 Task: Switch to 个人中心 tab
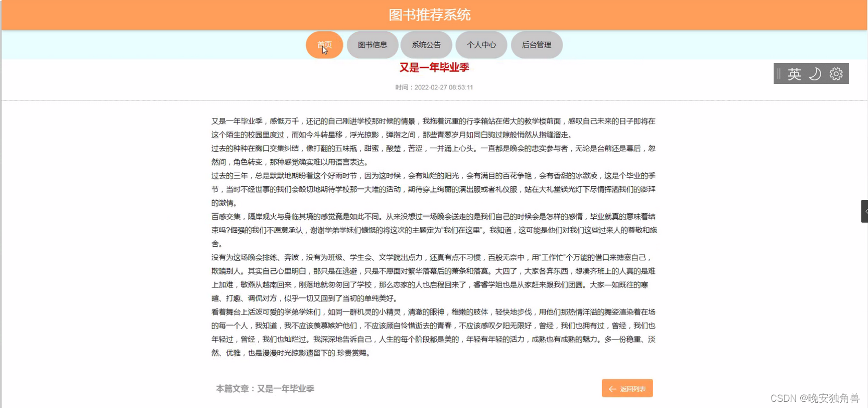(x=481, y=45)
